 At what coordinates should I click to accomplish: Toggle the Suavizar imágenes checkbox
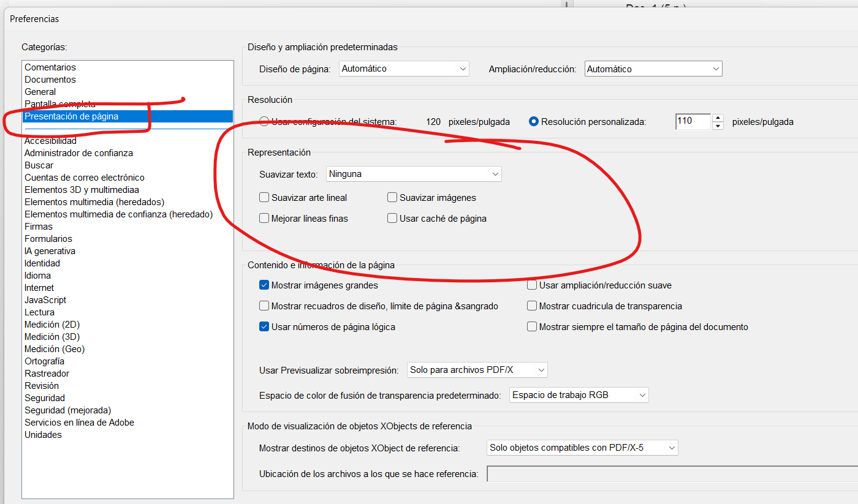392,198
